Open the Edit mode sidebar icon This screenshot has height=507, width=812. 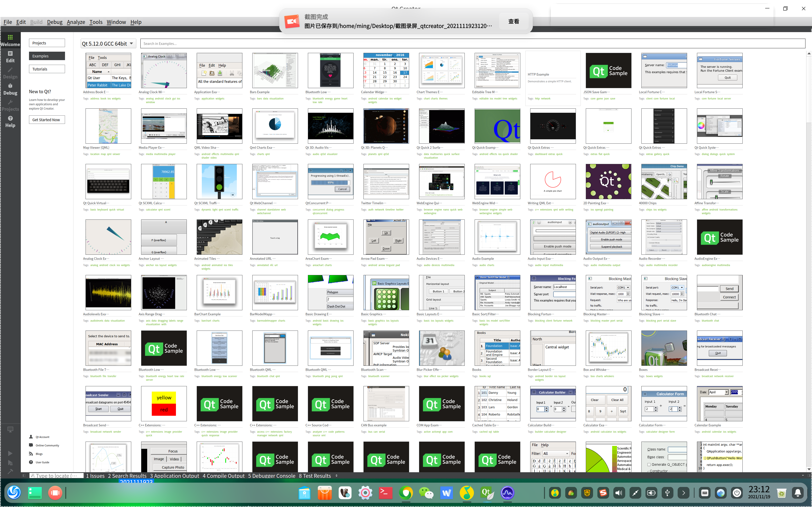(x=10, y=57)
